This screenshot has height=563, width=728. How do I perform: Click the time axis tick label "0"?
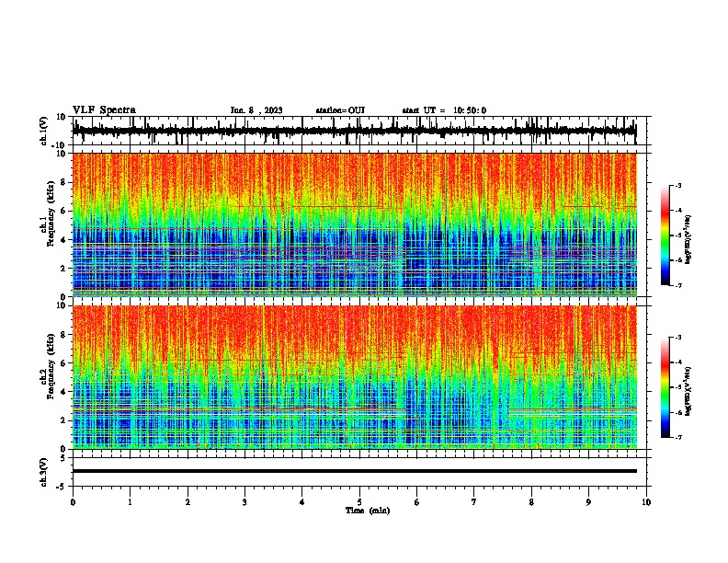point(73,502)
